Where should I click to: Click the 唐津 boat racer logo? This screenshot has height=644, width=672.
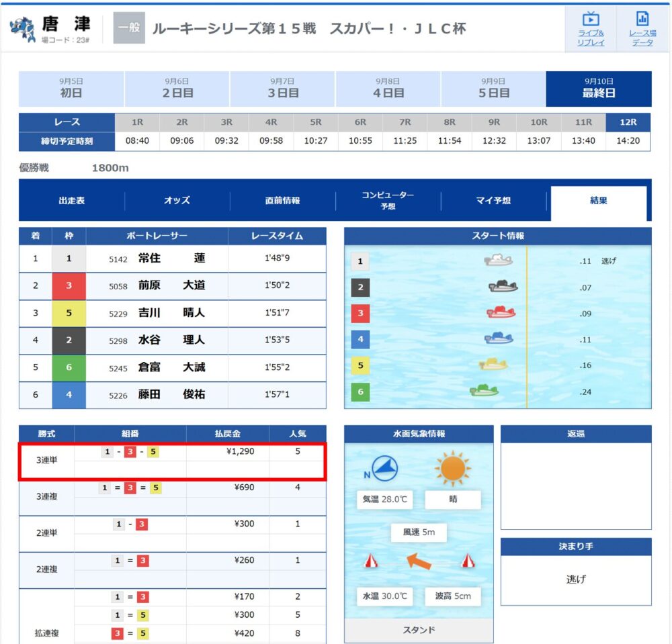coord(22,29)
